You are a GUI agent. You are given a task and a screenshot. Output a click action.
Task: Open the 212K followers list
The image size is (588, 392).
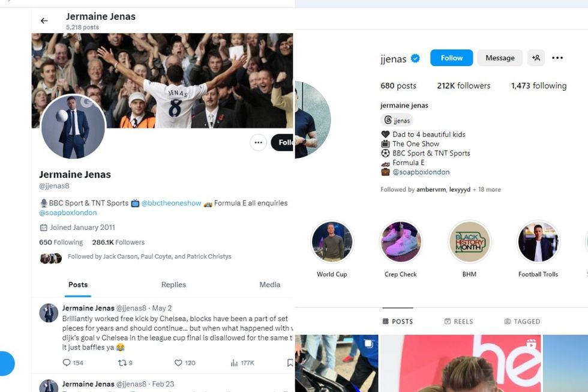463,86
